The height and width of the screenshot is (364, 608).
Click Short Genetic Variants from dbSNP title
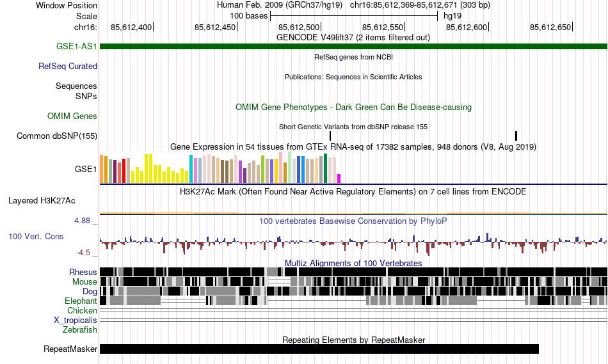coord(353,127)
